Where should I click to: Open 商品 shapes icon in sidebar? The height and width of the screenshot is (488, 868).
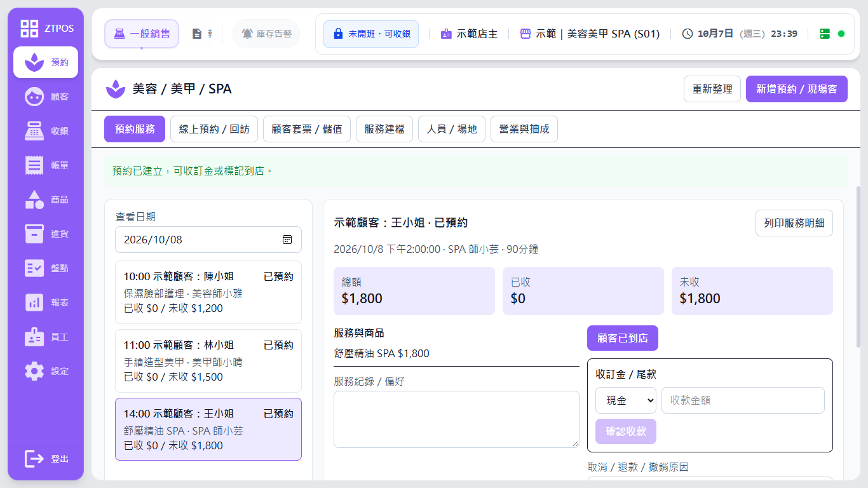[34, 200]
